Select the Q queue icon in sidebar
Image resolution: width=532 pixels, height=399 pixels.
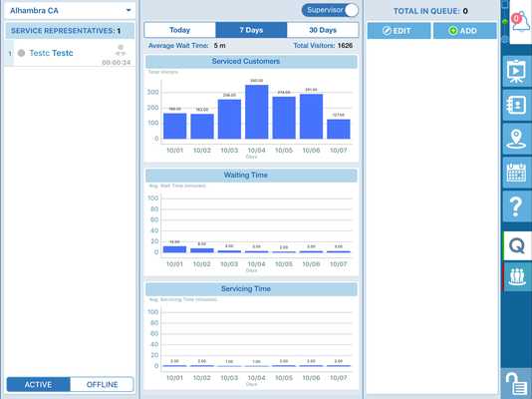coord(518,246)
